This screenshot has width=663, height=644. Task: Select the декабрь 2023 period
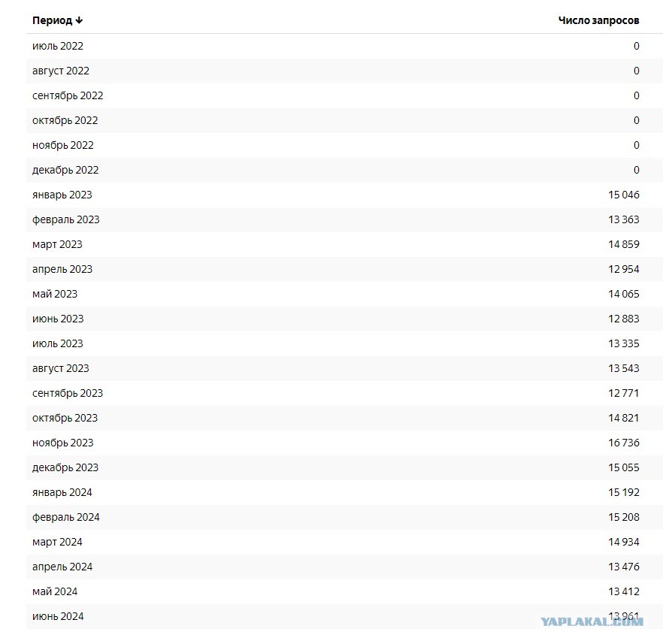pyautogui.click(x=65, y=467)
